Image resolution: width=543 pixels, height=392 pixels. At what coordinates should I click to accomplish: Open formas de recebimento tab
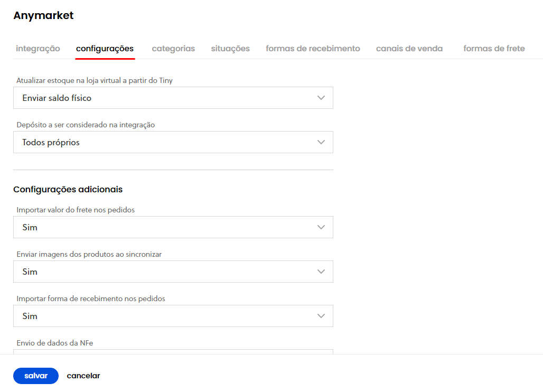(x=313, y=49)
